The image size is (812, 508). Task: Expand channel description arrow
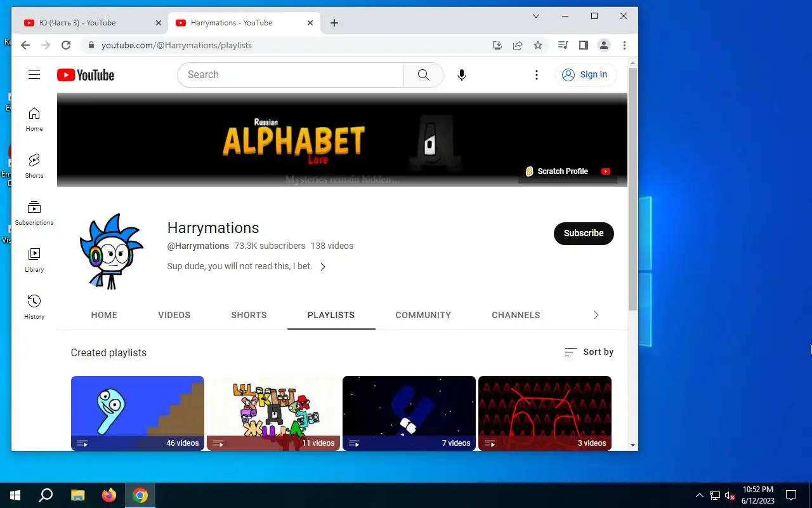pos(323,267)
